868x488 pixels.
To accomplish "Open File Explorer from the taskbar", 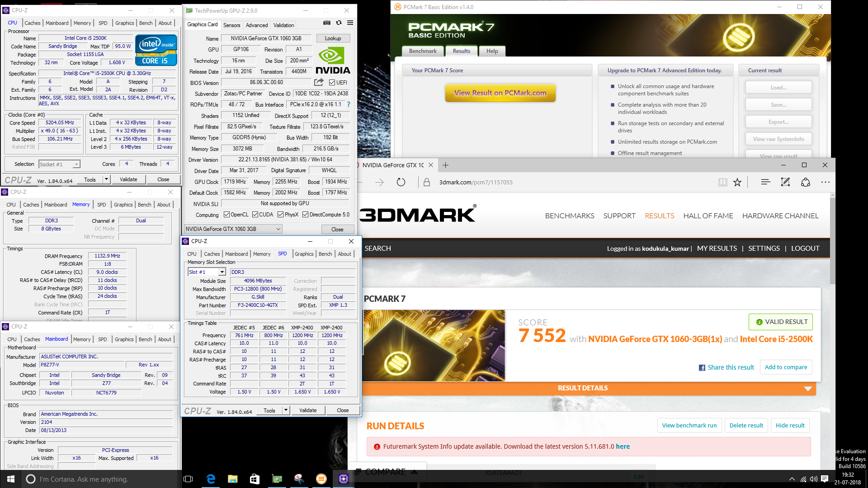I will pyautogui.click(x=232, y=479).
